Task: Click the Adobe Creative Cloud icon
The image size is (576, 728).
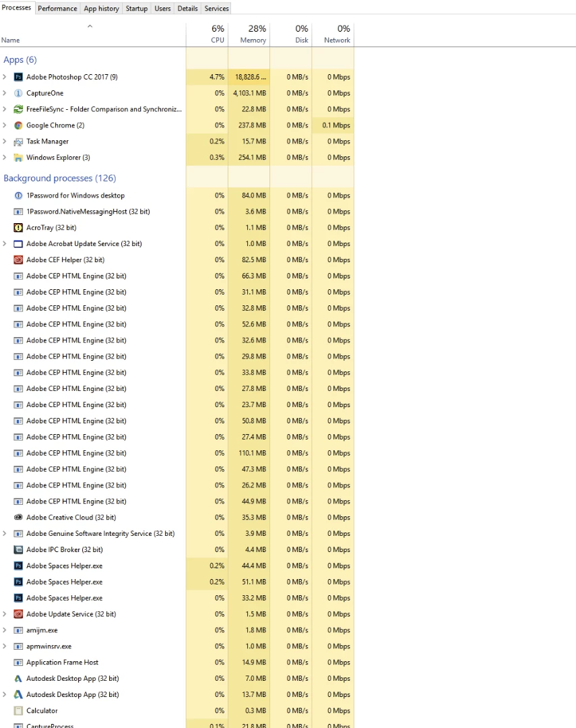Action: pos(18,517)
